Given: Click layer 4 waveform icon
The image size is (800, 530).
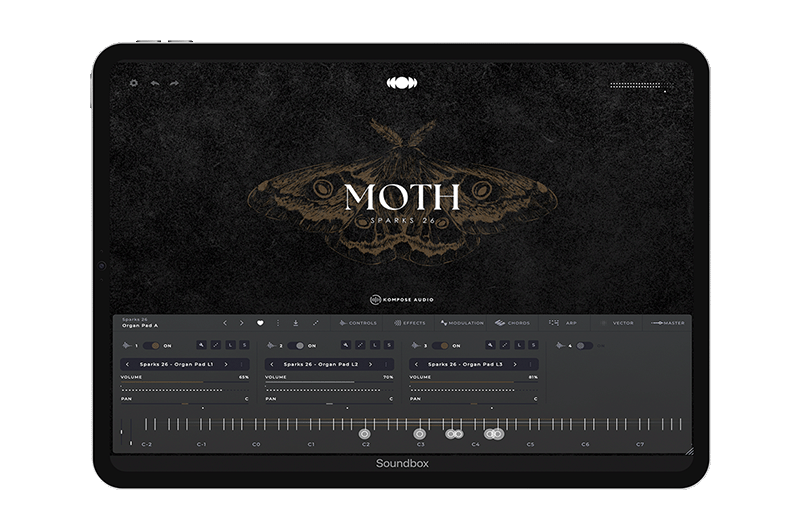Looking at the screenshot, I should tap(561, 346).
